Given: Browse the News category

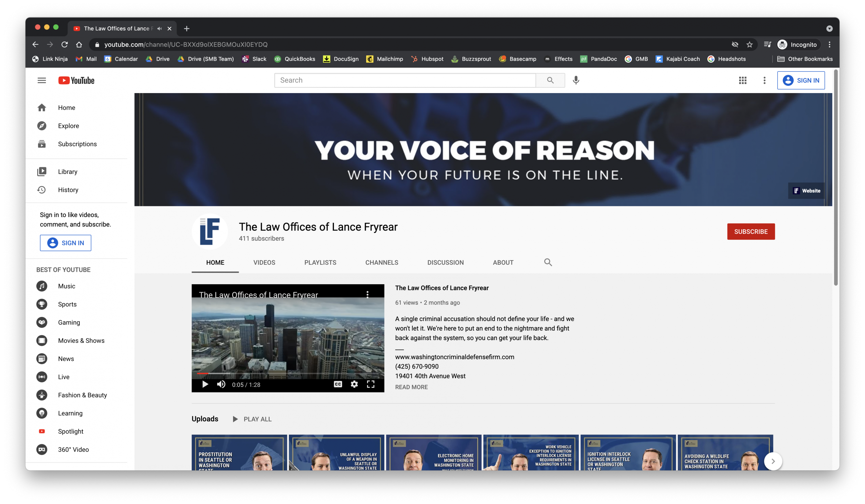Looking at the screenshot, I should 76,359.
